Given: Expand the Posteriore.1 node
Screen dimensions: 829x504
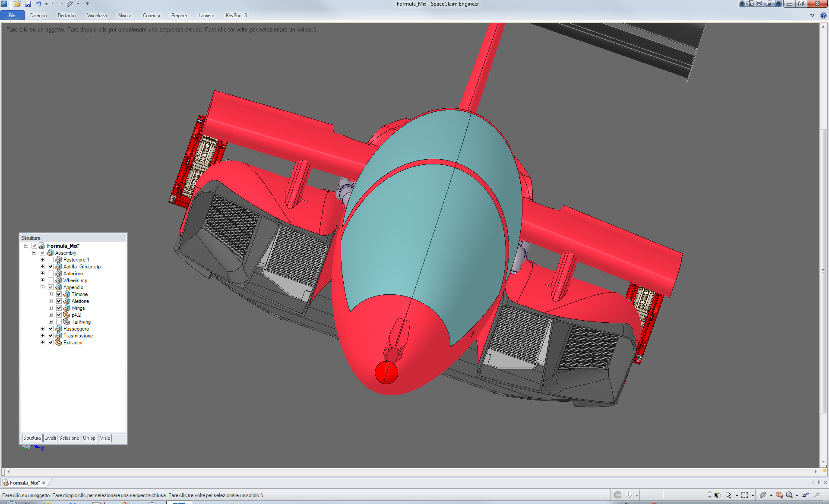Looking at the screenshot, I should point(42,260).
